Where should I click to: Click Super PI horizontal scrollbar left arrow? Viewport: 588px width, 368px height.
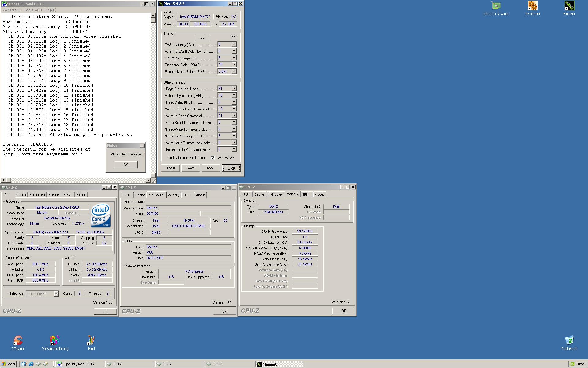(4, 180)
